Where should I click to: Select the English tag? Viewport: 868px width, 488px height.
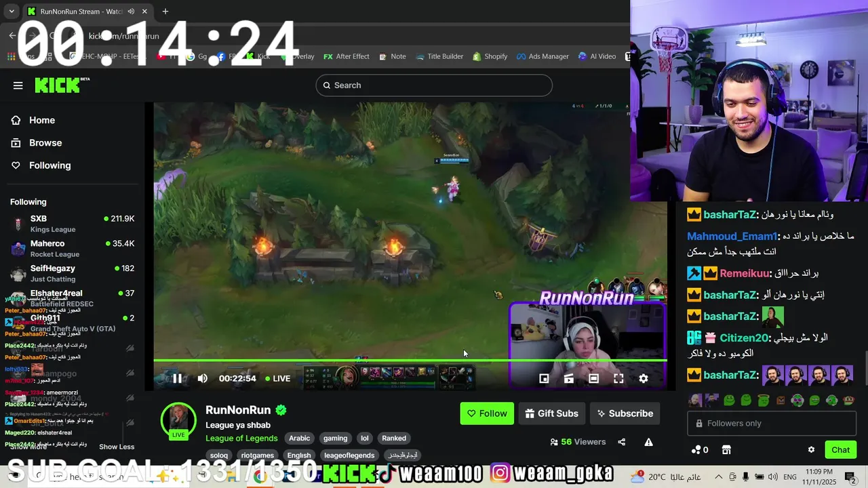pos(299,455)
